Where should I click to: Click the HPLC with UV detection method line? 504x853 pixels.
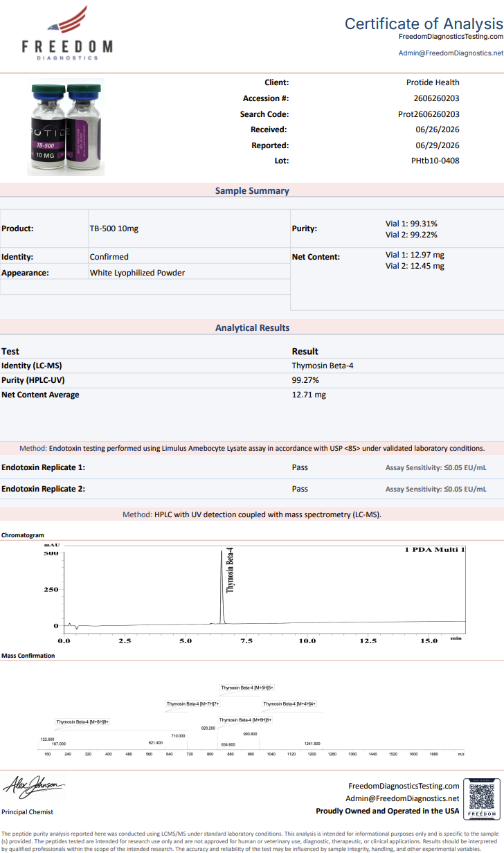click(252, 514)
